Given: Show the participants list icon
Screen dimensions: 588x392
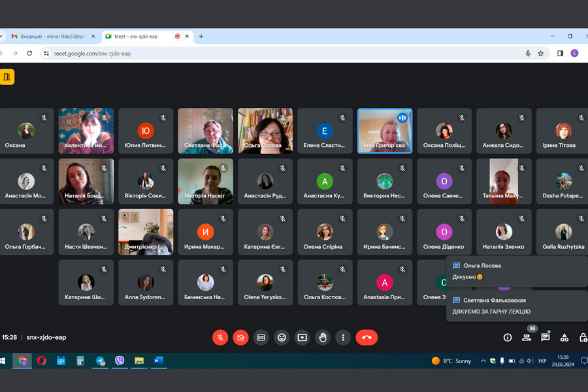Looking at the screenshot, I should pyautogui.click(x=527, y=338).
